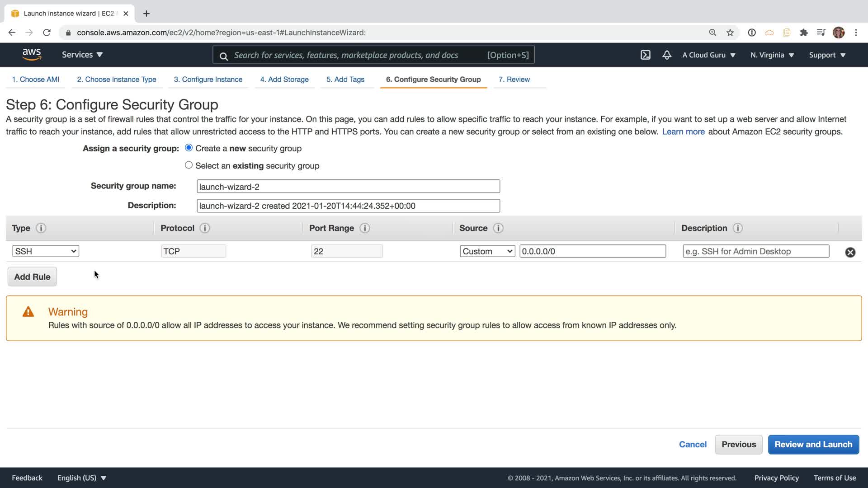Expand the Services menu
Viewport: 868px width, 488px height.
(x=82, y=55)
